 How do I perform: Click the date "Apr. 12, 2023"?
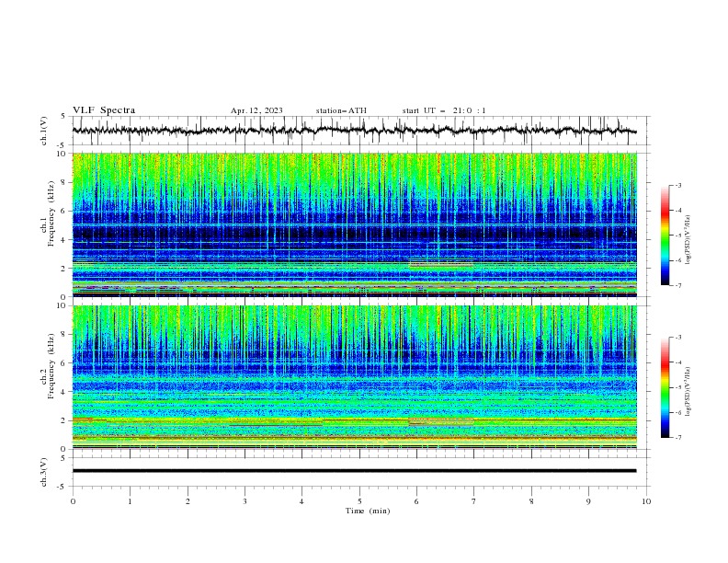[x=256, y=110]
